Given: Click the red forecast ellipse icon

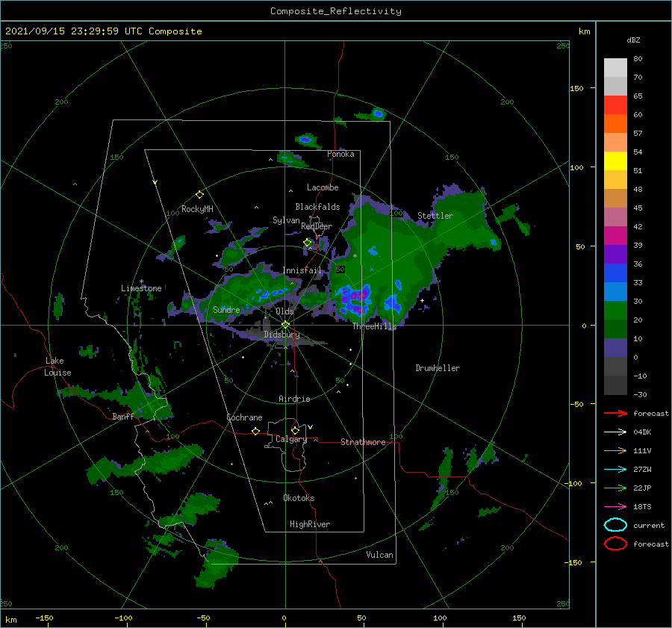Looking at the screenshot, I should pyautogui.click(x=615, y=544).
